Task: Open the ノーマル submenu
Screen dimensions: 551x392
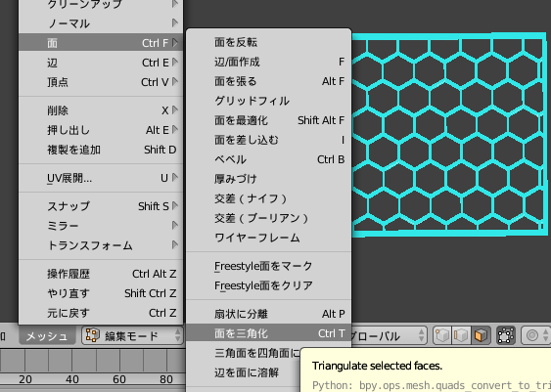Action: (x=101, y=23)
